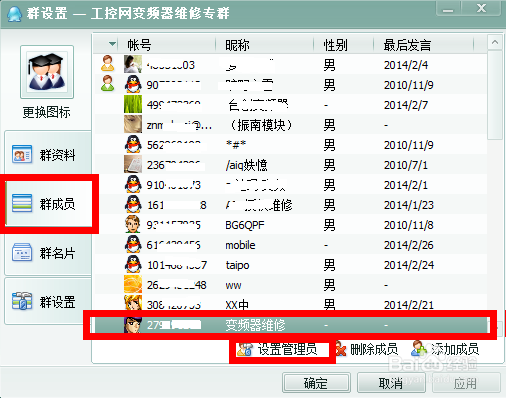Click anime avatar of XX中 member

pyautogui.click(x=133, y=303)
